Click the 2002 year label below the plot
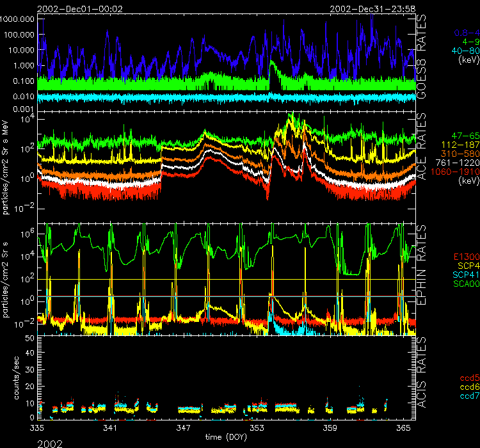The image size is (480, 448). coord(51,442)
